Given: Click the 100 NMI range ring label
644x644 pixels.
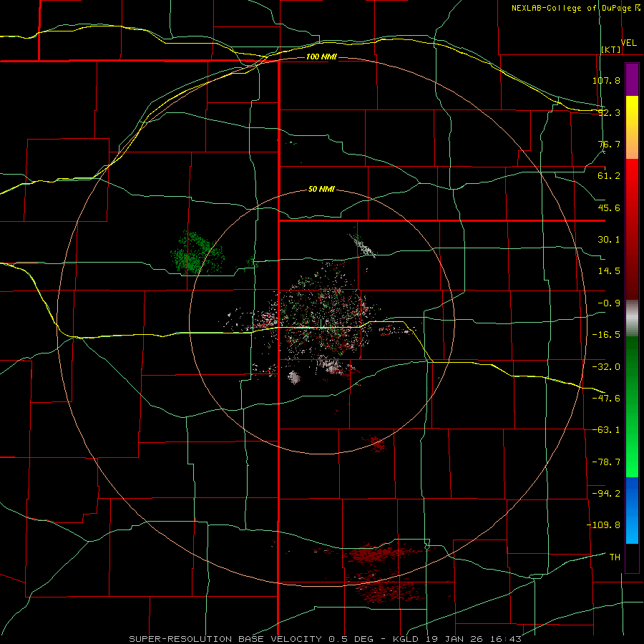Looking at the screenshot, I should (x=321, y=57).
